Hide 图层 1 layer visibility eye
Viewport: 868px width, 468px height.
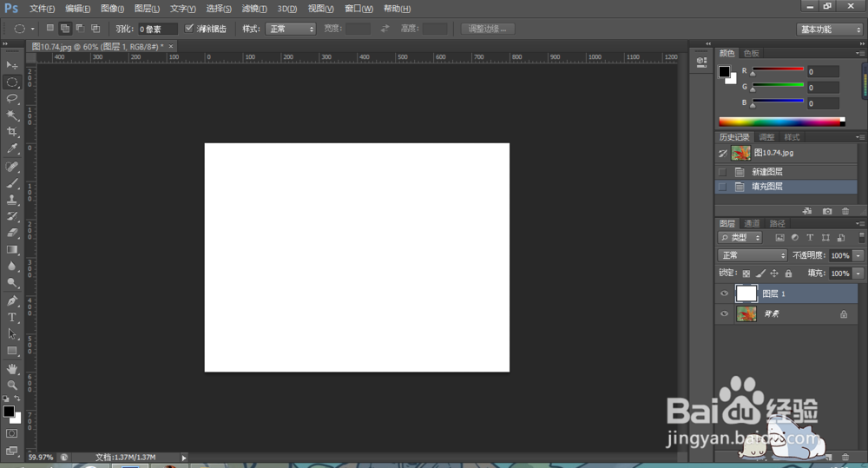(x=724, y=293)
